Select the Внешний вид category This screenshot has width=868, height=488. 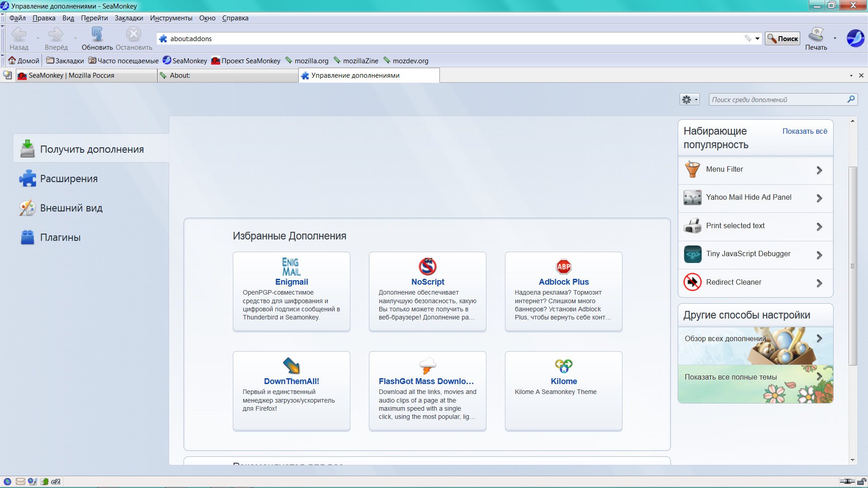pos(91,208)
